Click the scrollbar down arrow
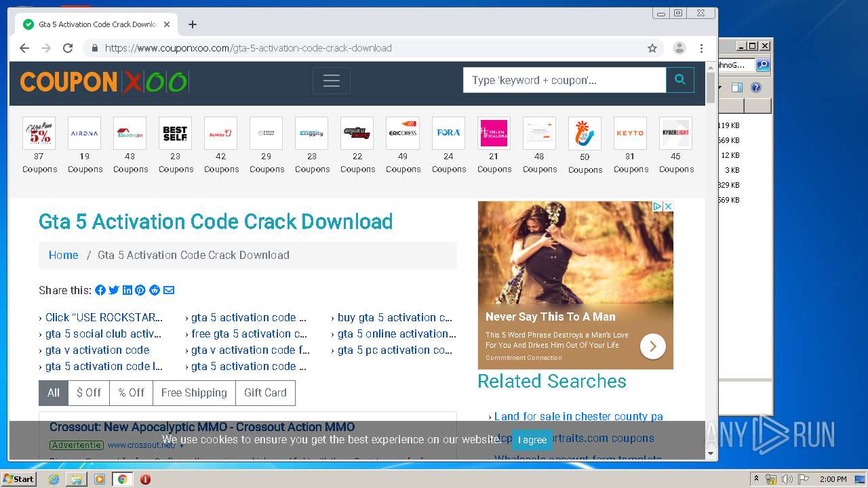 (711, 453)
